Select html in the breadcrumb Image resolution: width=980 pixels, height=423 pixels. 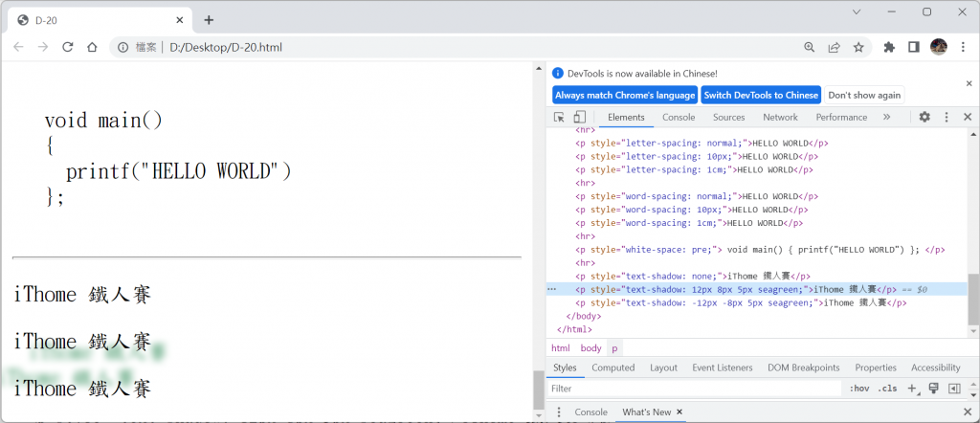[x=560, y=348]
